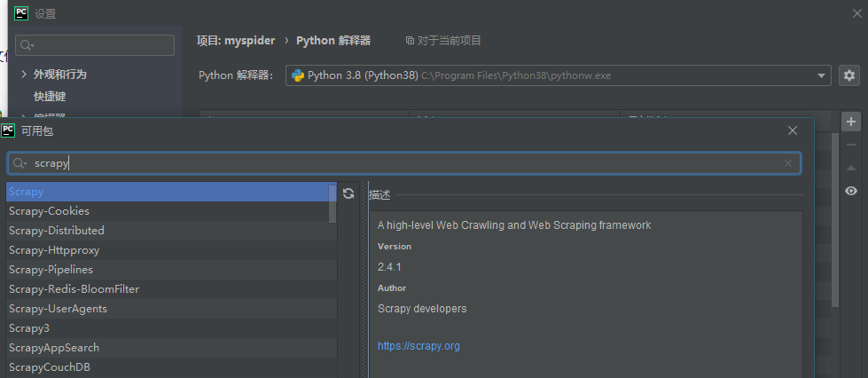Click version number 2.4.1 in description
868x378 pixels.
(389, 266)
